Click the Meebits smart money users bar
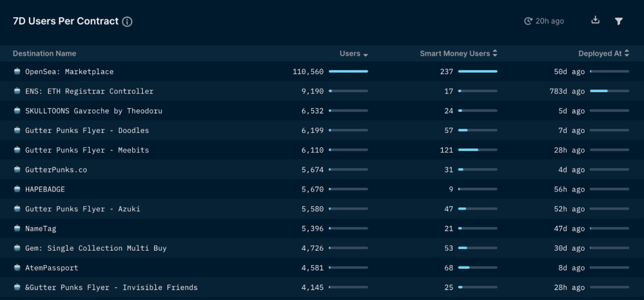This screenshot has width=644, height=300. coord(478,150)
